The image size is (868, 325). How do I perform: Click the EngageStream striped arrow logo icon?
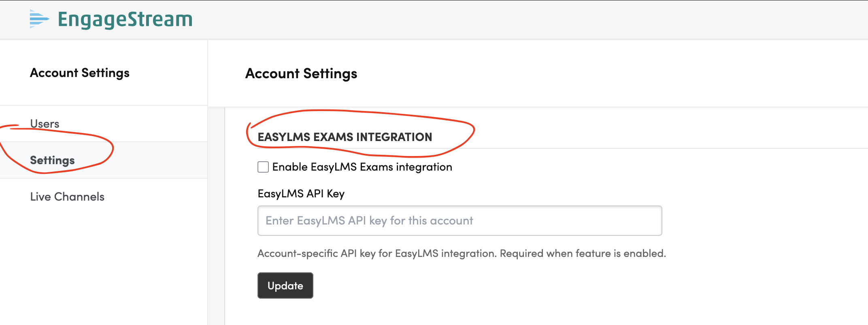point(39,19)
